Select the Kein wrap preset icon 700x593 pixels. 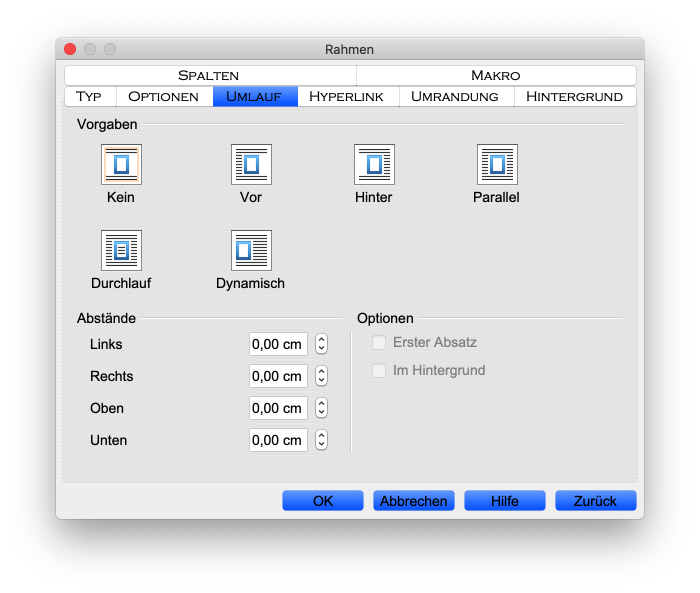point(121,164)
